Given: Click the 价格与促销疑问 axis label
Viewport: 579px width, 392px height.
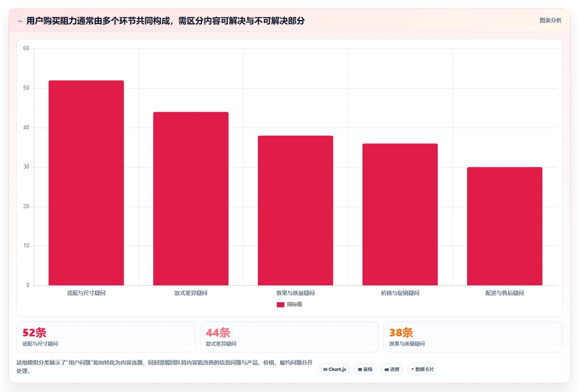Looking at the screenshot, I should [400, 293].
